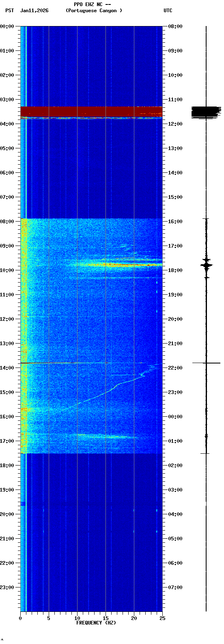Click the PST '23:00' time label
The image size is (224, 644).
coord(7,587)
